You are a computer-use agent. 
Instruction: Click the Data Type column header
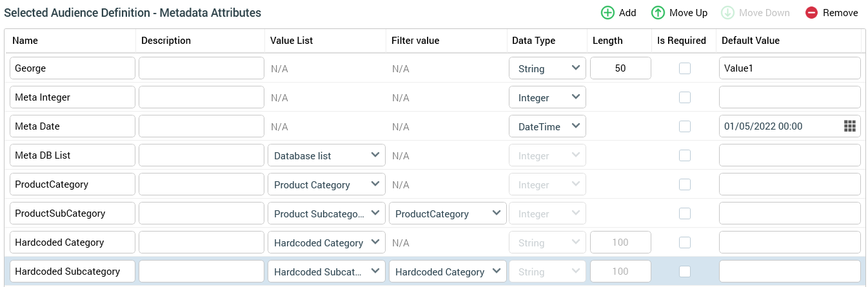click(533, 40)
